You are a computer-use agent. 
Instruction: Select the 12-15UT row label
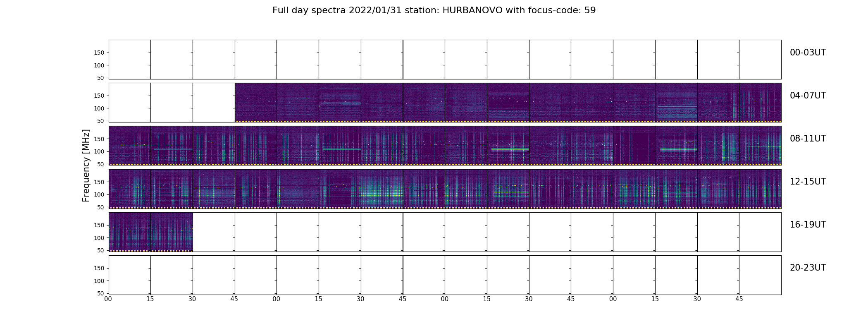point(808,182)
